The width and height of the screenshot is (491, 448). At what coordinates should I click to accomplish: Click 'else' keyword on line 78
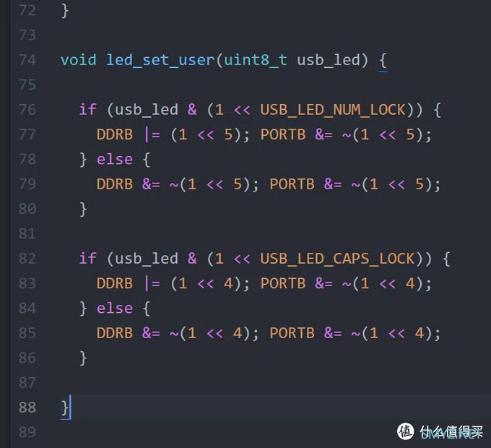(x=115, y=159)
